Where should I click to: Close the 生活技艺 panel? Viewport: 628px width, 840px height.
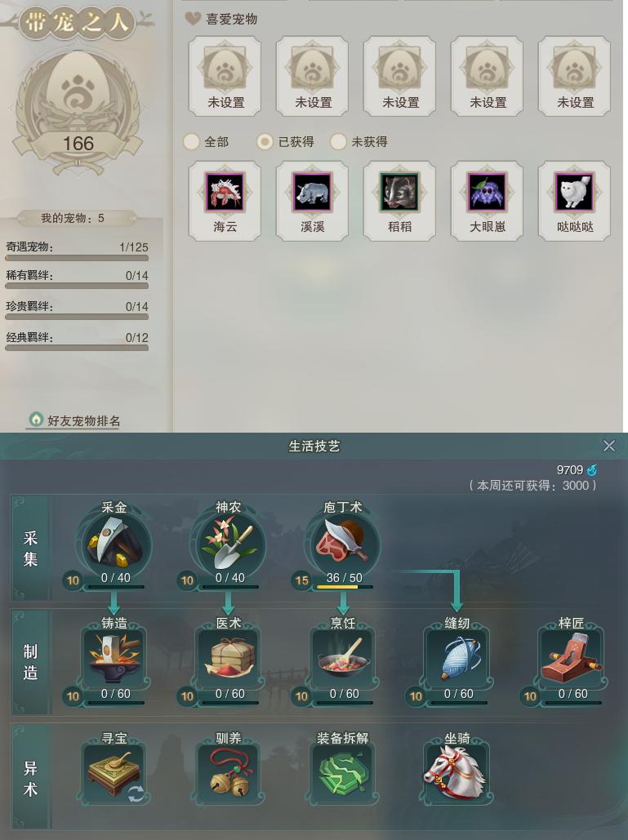point(609,446)
